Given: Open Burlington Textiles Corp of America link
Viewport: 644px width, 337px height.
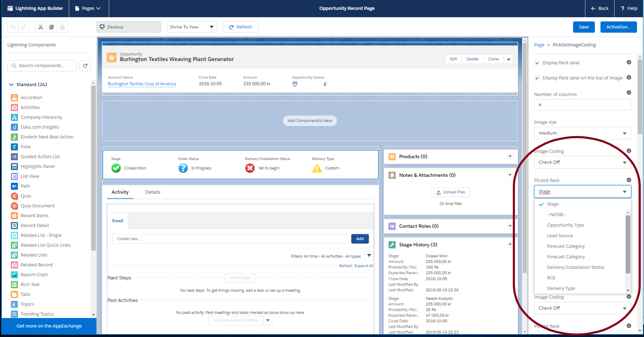Looking at the screenshot, I should [x=142, y=84].
